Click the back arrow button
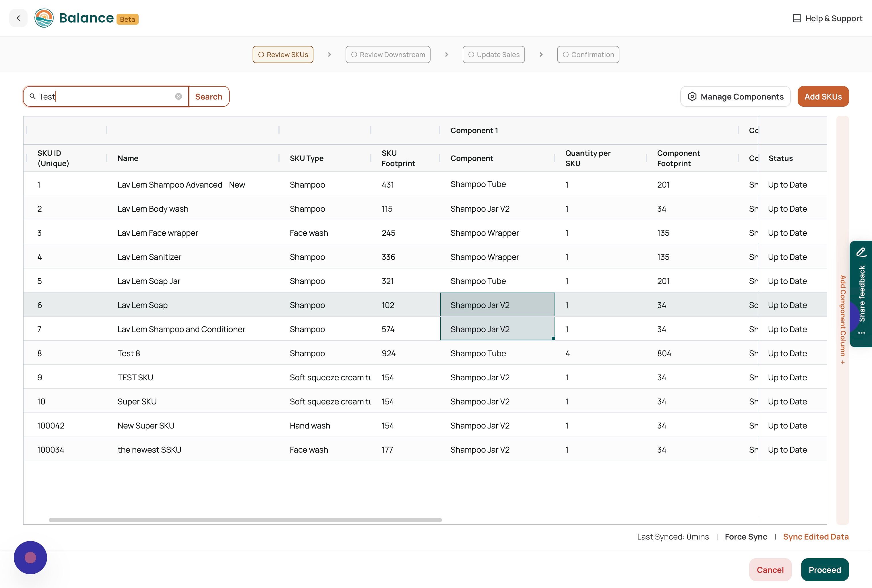The width and height of the screenshot is (872, 588). pyautogui.click(x=18, y=18)
